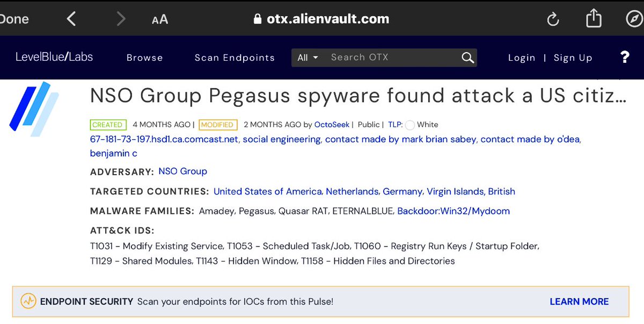Open the text size AA control
The image size is (644, 324).
point(160,19)
